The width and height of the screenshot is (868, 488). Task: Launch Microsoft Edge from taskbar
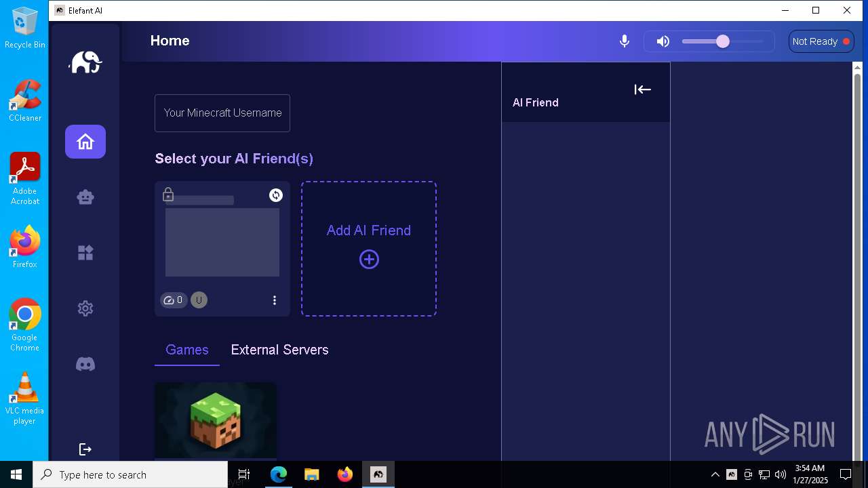279,474
